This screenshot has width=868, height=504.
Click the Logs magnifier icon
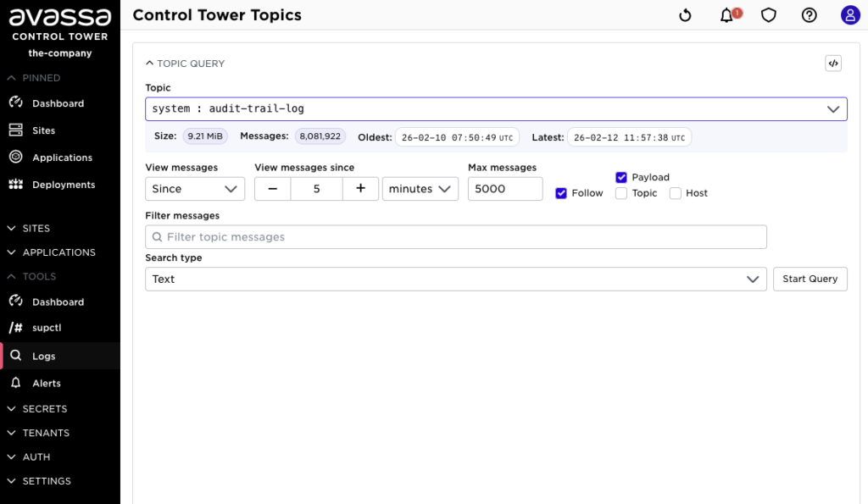(16, 355)
